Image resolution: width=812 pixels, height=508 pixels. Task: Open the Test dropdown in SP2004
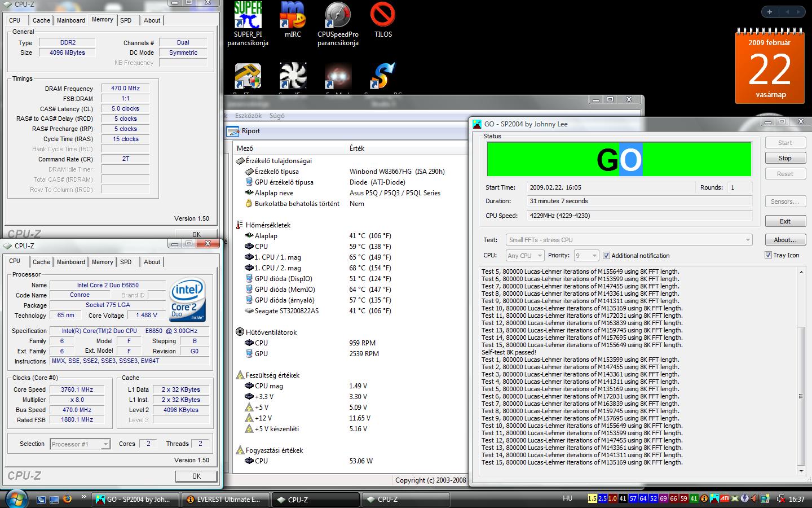click(629, 240)
